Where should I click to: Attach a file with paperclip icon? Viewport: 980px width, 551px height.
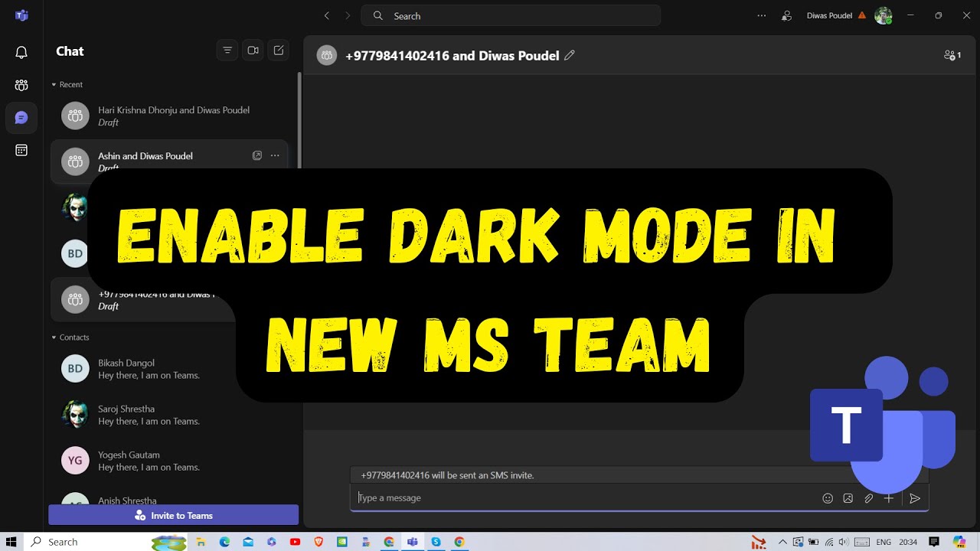click(x=868, y=498)
